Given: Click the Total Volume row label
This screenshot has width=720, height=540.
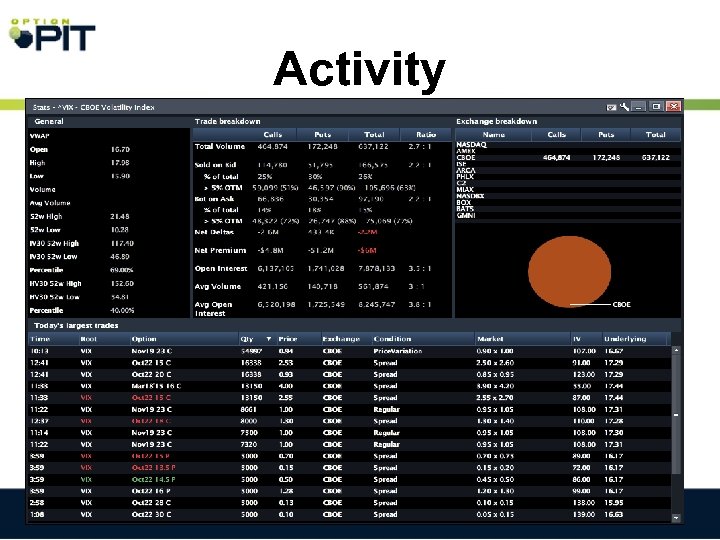Looking at the screenshot, I should point(219,146).
